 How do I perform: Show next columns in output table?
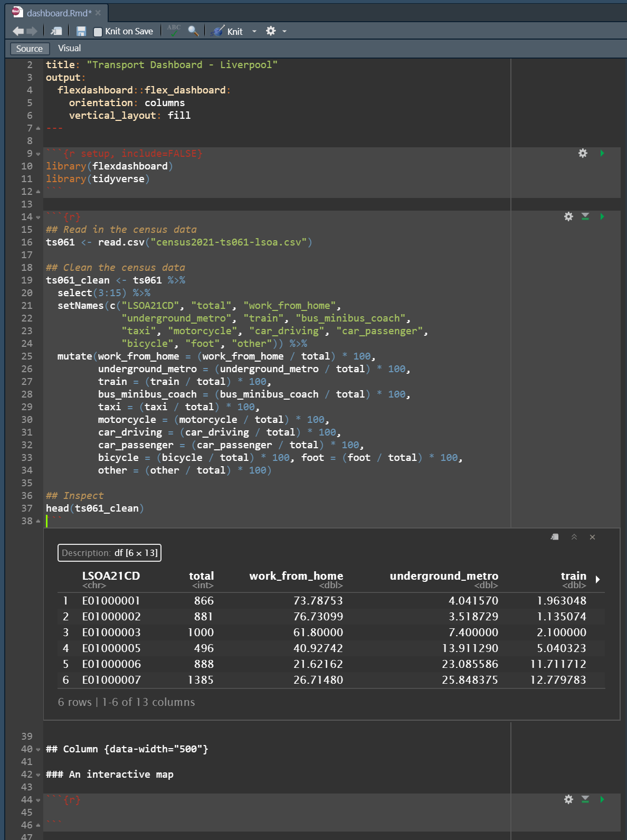coord(598,579)
